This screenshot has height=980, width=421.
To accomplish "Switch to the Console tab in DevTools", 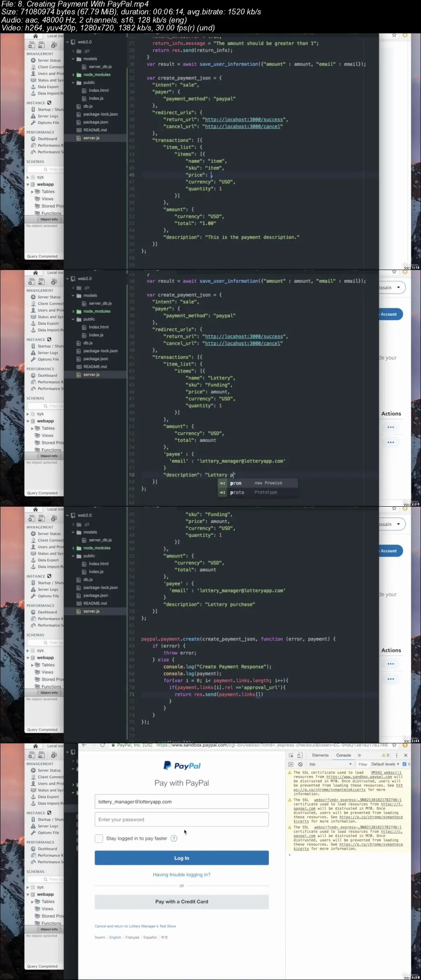I will (x=343, y=755).
